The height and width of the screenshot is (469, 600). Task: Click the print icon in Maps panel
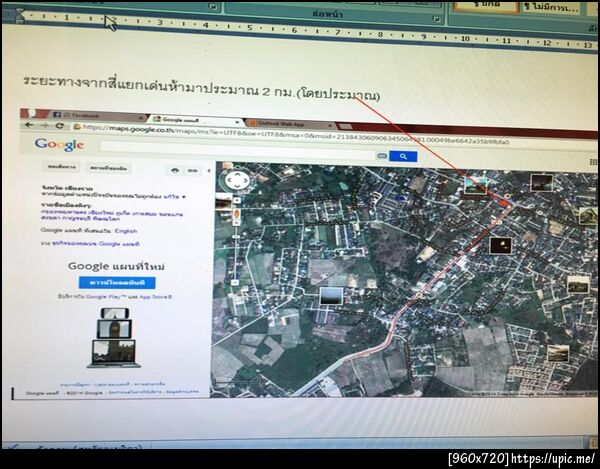coord(175,170)
